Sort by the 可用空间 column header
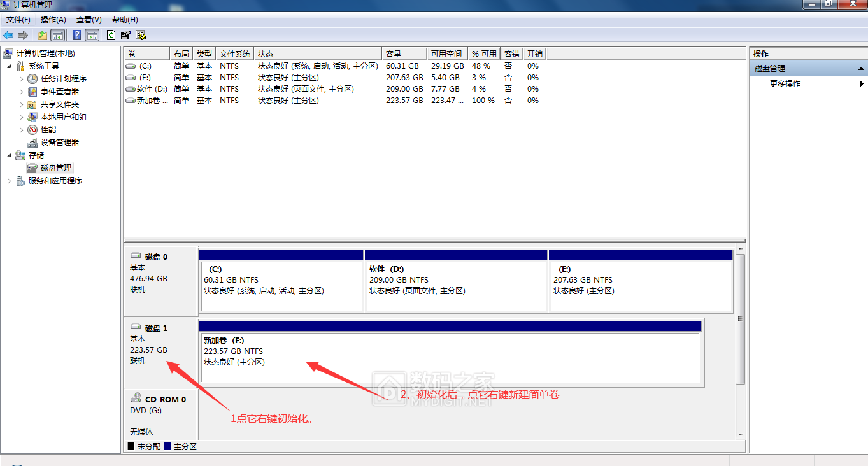 coord(448,54)
